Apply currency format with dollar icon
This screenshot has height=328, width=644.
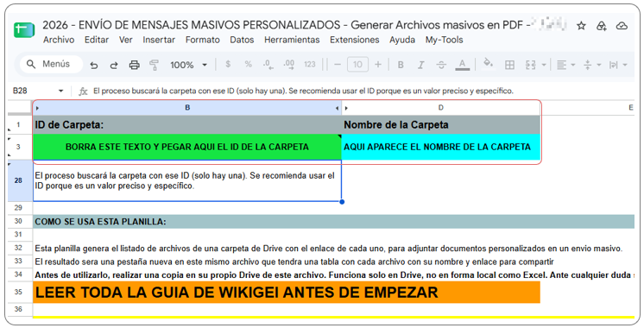228,64
